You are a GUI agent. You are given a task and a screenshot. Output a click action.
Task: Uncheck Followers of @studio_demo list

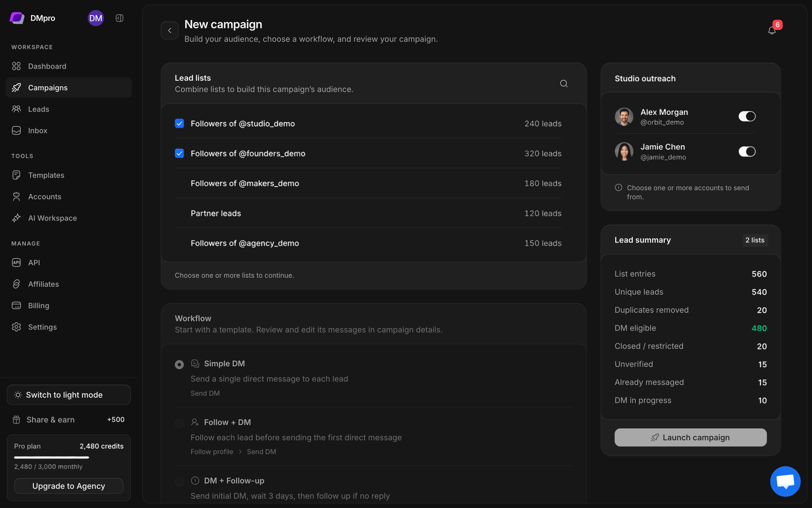click(x=180, y=123)
